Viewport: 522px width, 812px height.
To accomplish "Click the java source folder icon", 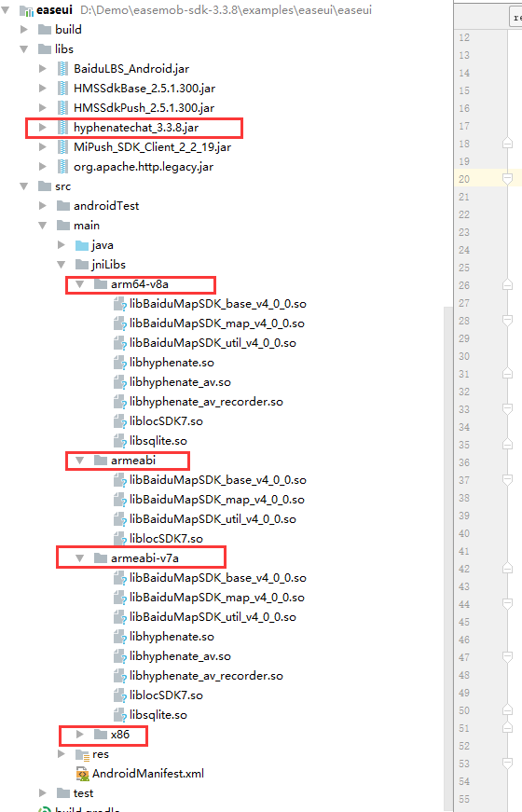I will [x=82, y=245].
